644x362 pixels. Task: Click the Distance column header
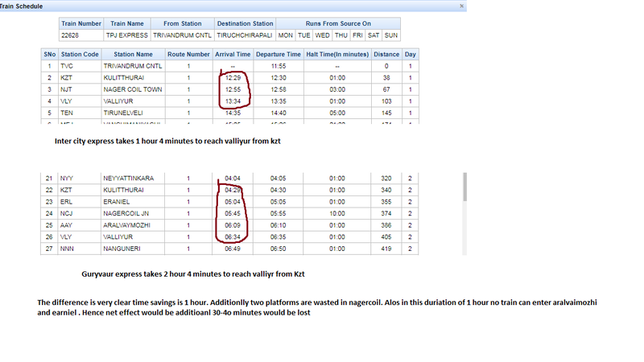(x=386, y=54)
